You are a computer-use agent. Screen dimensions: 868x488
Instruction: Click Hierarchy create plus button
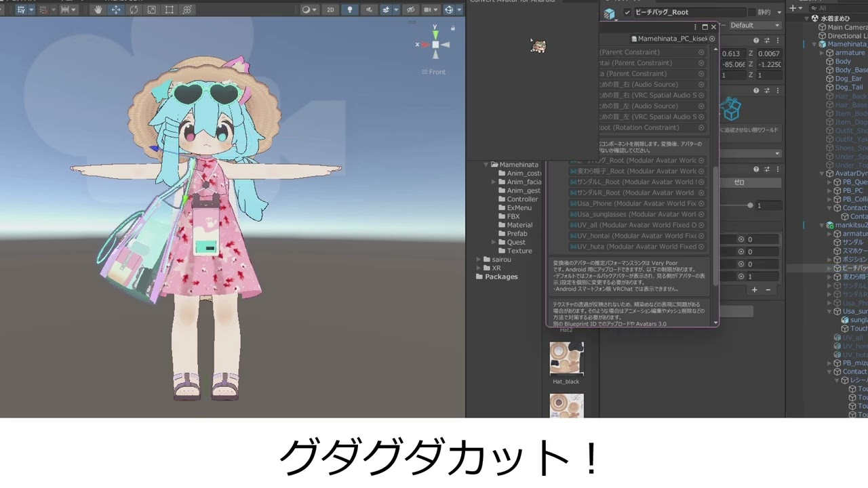tap(792, 8)
